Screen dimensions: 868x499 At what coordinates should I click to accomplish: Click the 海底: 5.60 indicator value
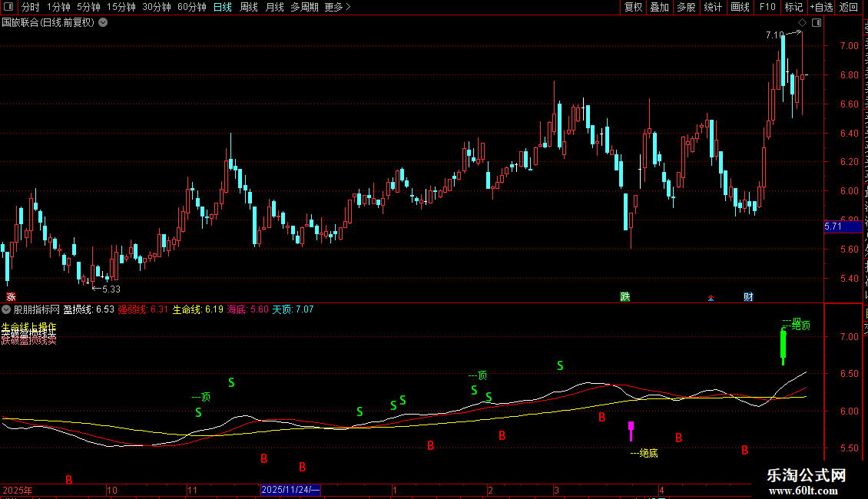tap(247, 310)
